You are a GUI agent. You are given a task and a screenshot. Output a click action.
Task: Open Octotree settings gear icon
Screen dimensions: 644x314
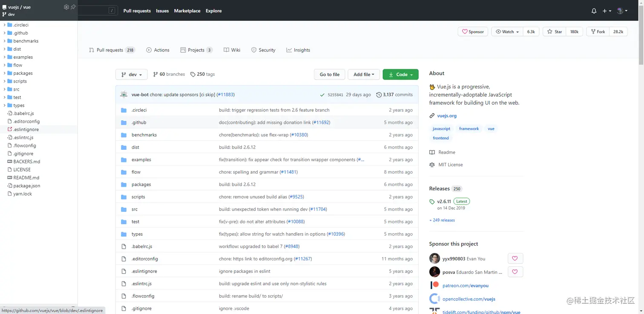pyautogui.click(x=66, y=7)
